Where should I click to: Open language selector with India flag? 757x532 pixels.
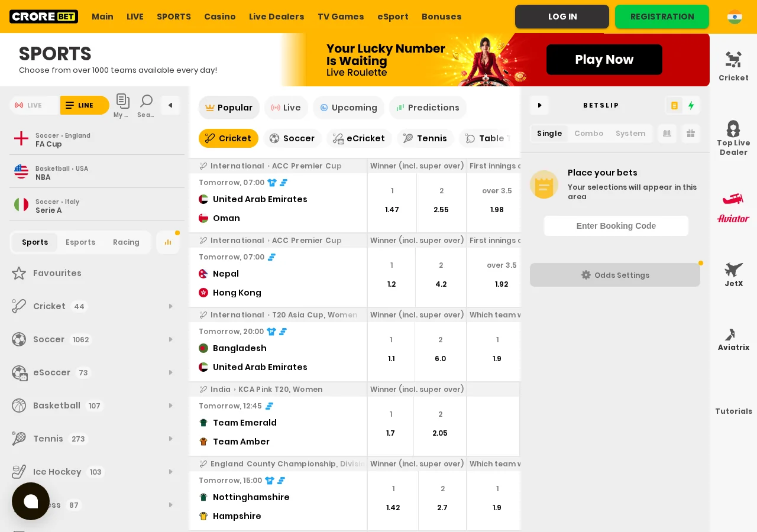[x=735, y=17]
